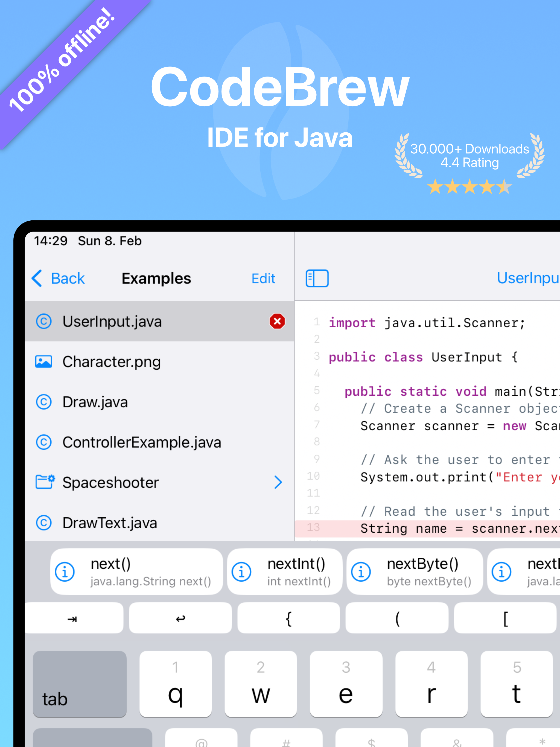Expand the Spaceshooter folder chevron
Viewport: 560px width, 747px height.
click(278, 482)
